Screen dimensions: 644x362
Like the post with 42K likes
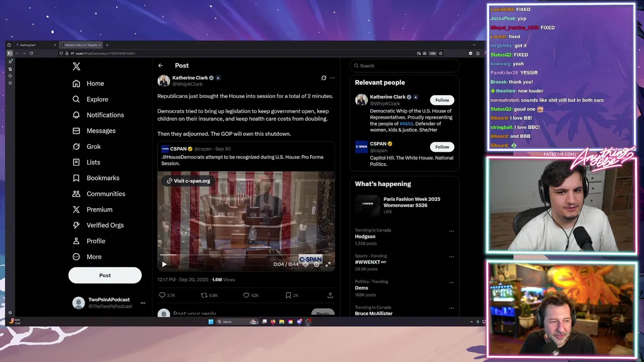246,295
